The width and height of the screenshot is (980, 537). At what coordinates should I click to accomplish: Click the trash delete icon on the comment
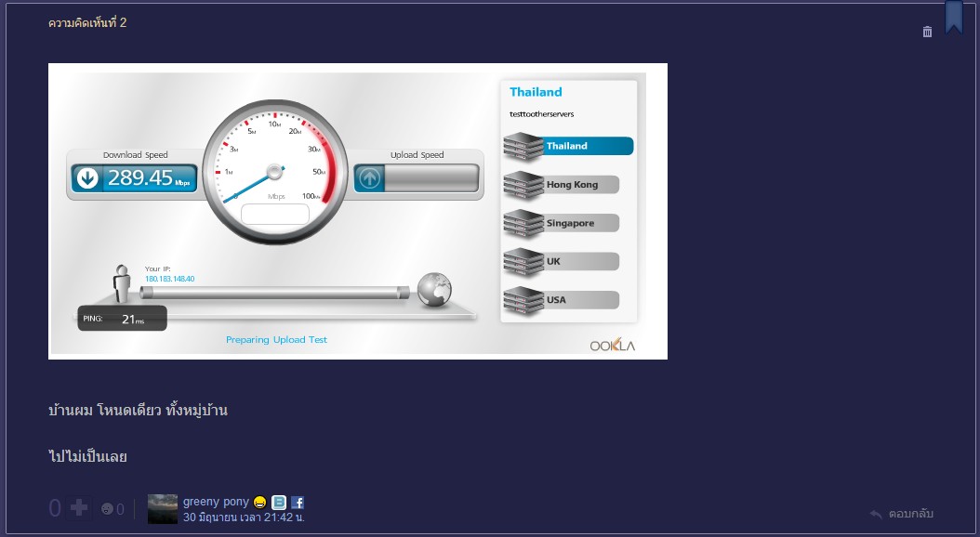928,32
